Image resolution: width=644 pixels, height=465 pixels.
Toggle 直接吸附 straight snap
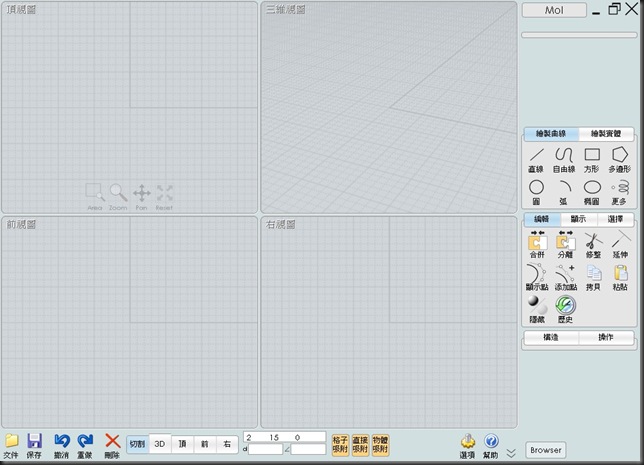[x=360, y=445]
